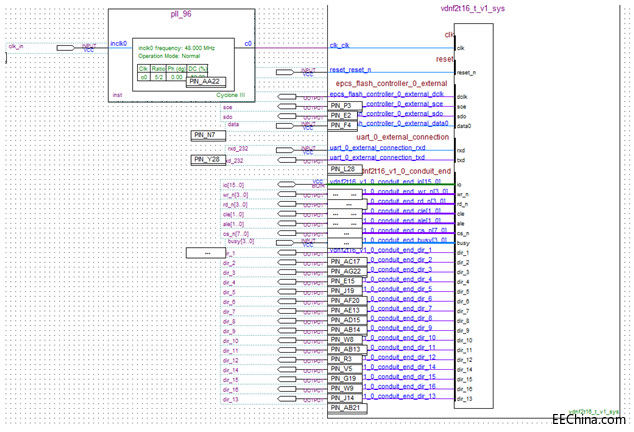Click the c0 output port of pll_96
Screen dimensions: 634x432
point(248,44)
